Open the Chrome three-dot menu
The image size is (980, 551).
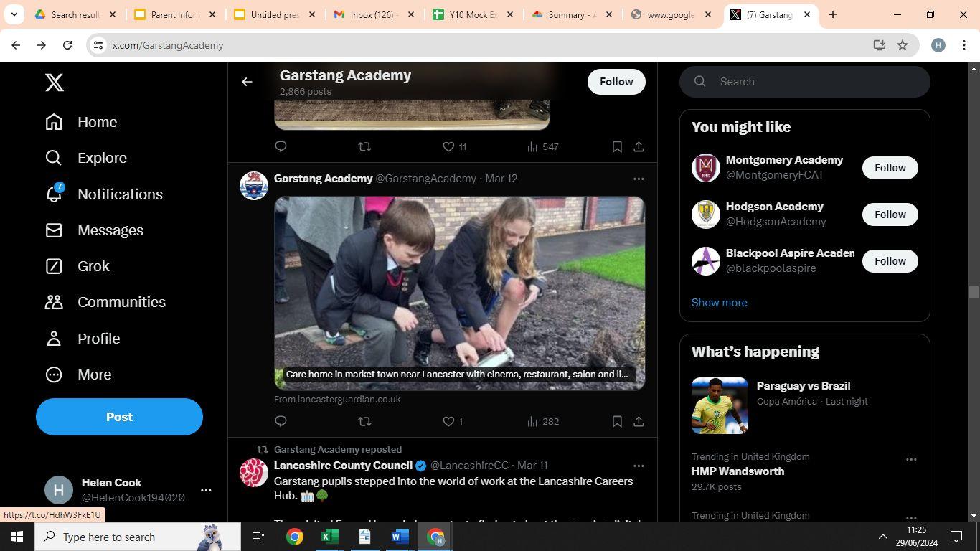pyautogui.click(x=963, y=45)
